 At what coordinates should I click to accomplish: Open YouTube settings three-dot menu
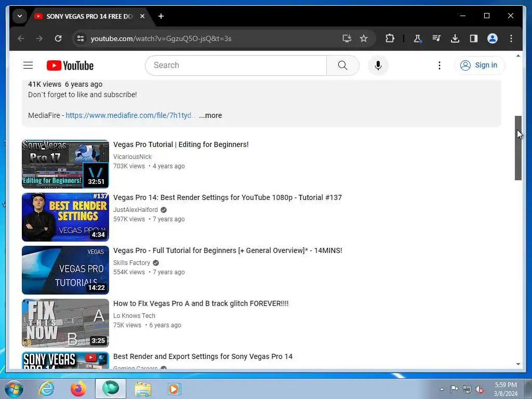[440, 65]
